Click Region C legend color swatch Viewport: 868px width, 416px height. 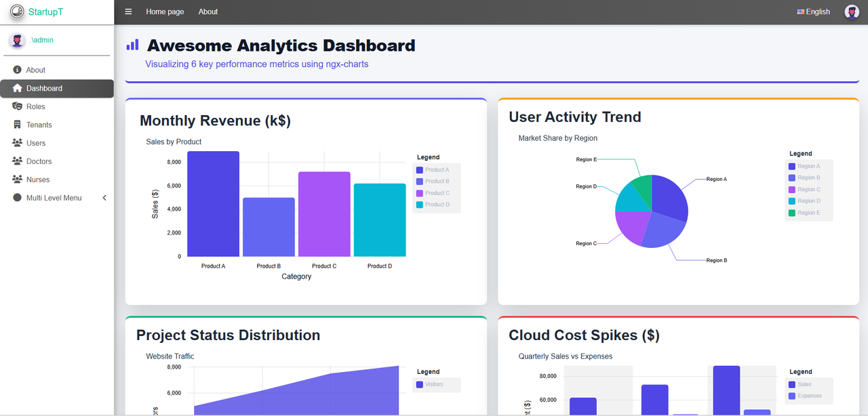792,190
